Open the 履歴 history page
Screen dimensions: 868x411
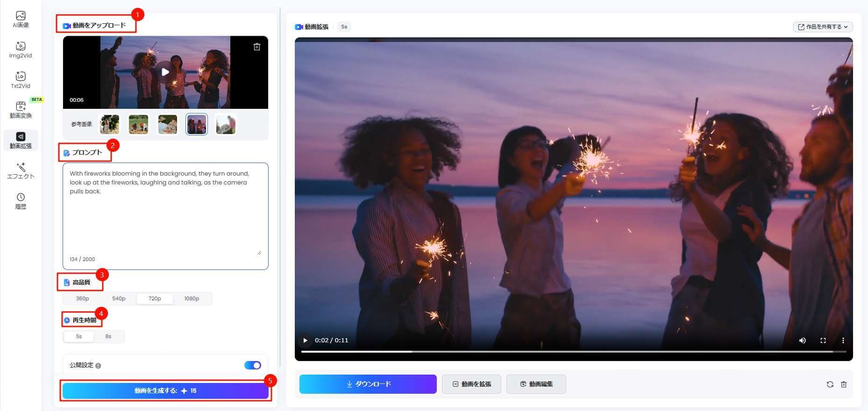pos(21,201)
